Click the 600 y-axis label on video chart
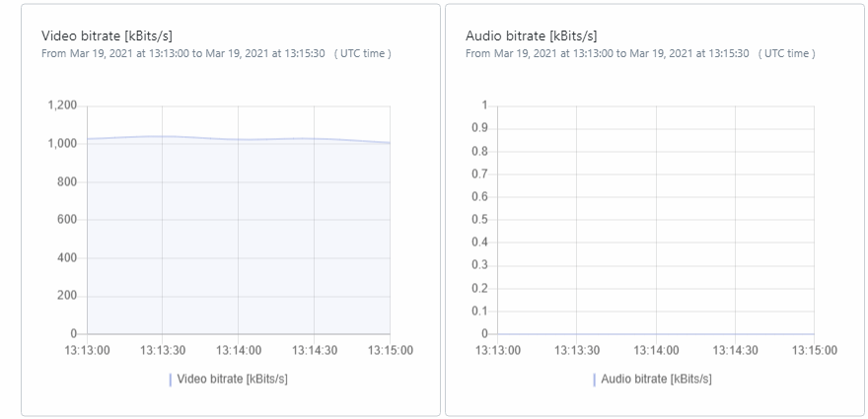The image size is (868, 419). click(x=67, y=220)
